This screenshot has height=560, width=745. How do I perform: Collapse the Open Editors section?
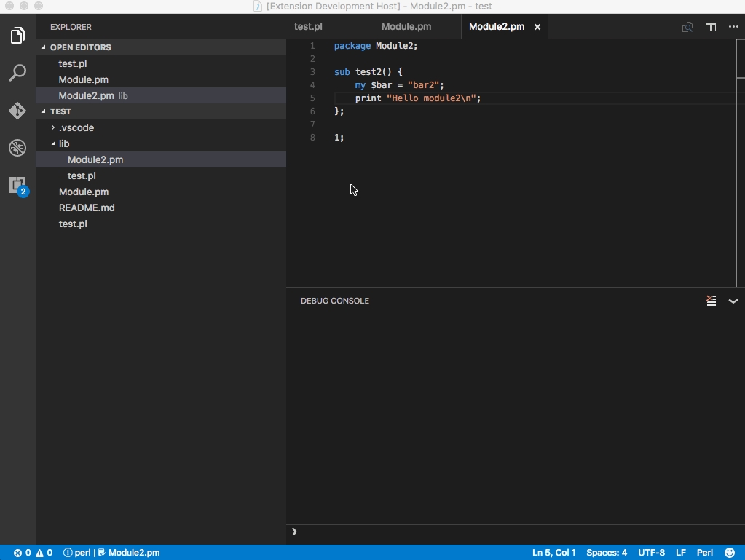(x=80, y=47)
